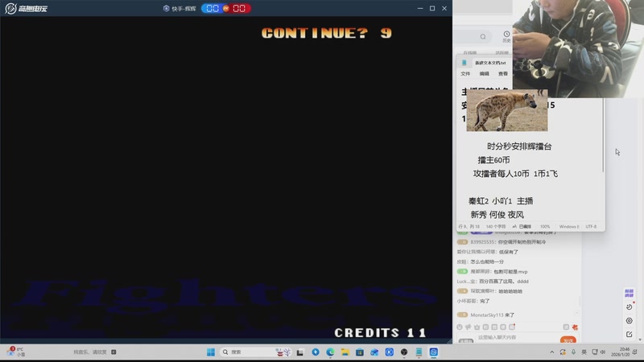Click the Notepad document icon

pyautogui.click(x=464, y=63)
